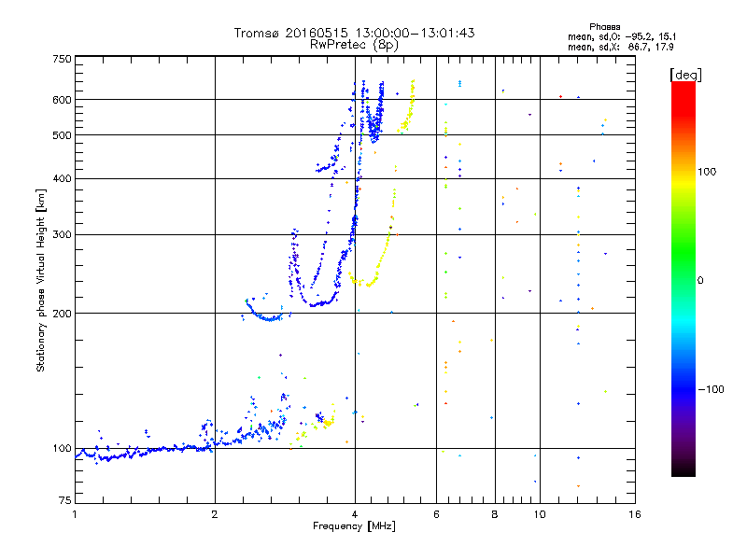Screen dimensions: 747x560
Task: Click the 'Phases' header label
Action: coord(604,27)
